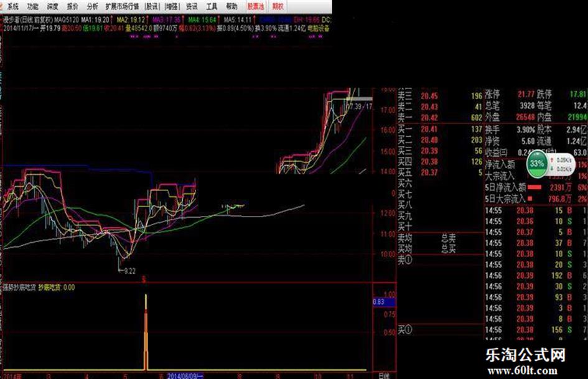
Task: Click the 总买 label
Action: coord(449,248)
